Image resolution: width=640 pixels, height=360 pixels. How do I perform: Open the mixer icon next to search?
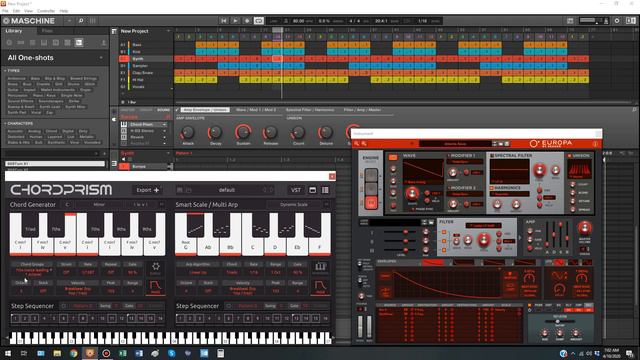click(93, 20)
